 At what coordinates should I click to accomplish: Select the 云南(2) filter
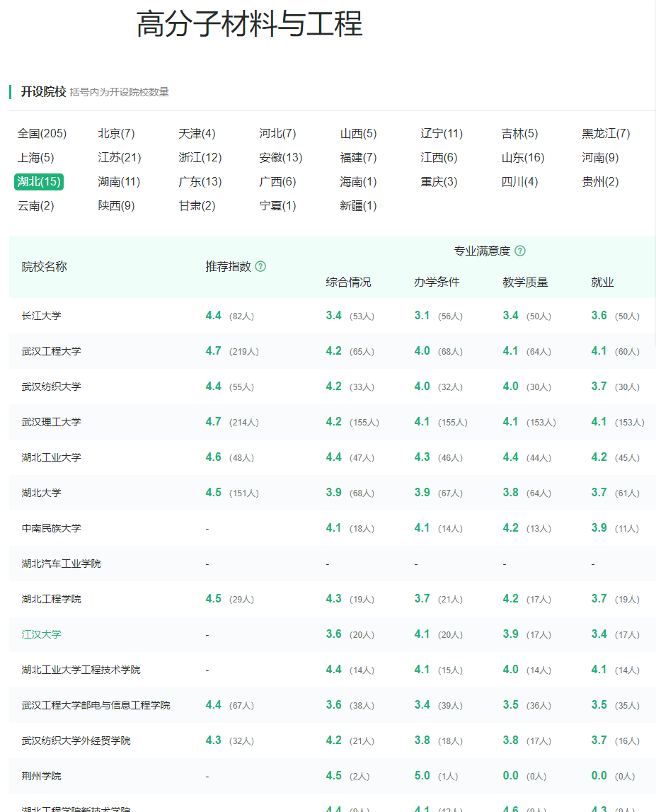pos(33,206)
